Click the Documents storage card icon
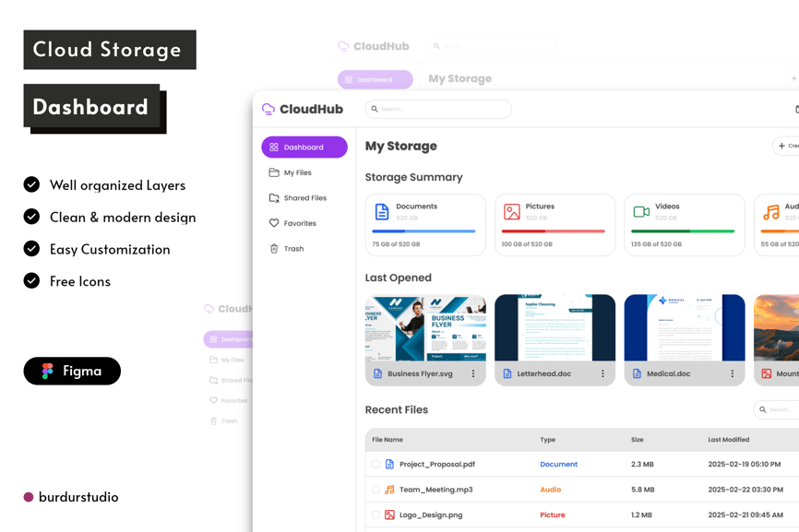 click(x=382, y=211)
